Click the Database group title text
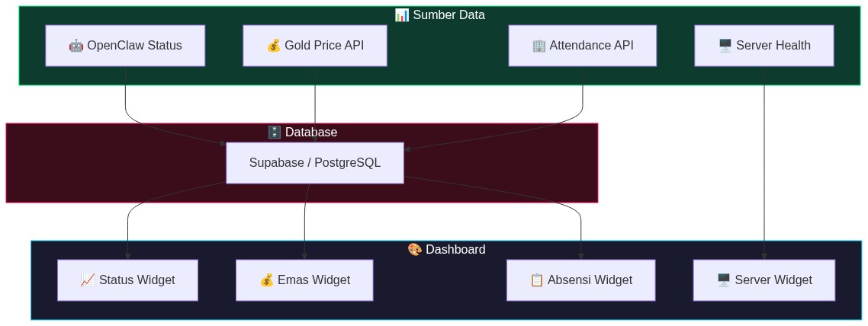Viewport: 868px width, 326px height. coord(311,133)
